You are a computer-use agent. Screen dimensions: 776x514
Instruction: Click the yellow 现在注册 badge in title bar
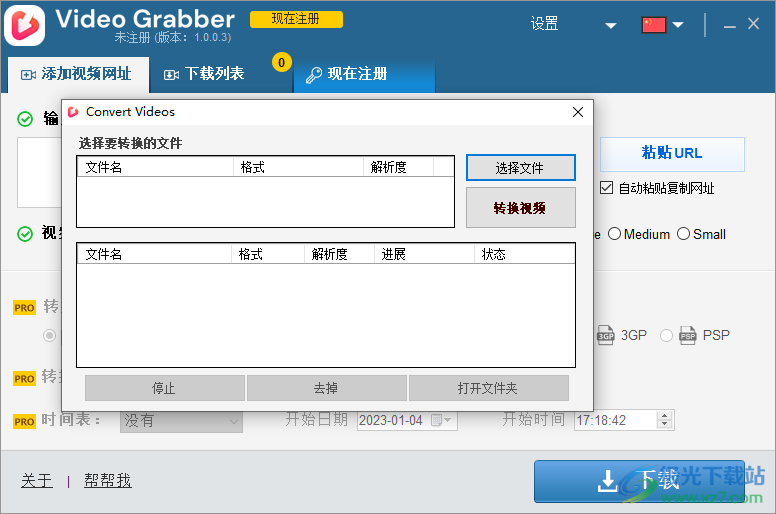(296, 19)
